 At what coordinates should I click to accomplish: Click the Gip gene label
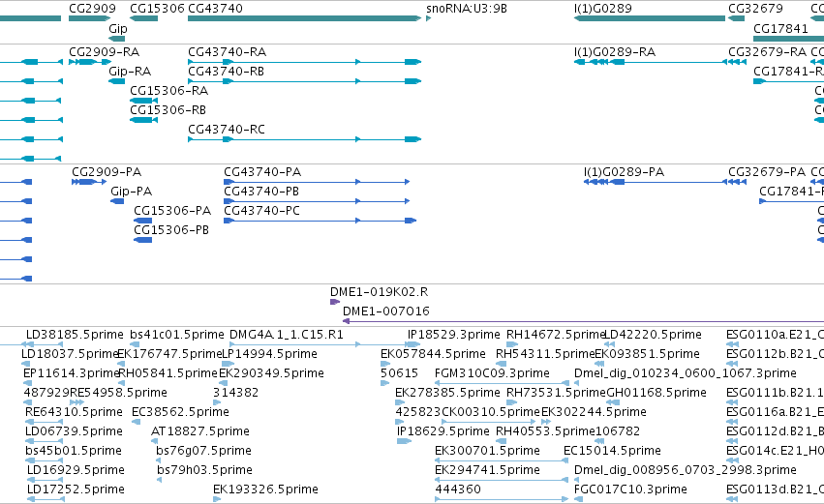[118, 28]
